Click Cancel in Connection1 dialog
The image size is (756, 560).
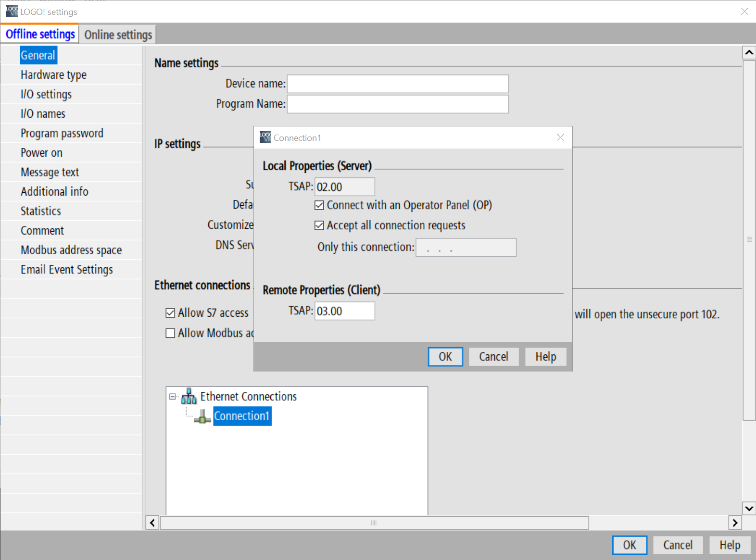(x=493, y=357)
